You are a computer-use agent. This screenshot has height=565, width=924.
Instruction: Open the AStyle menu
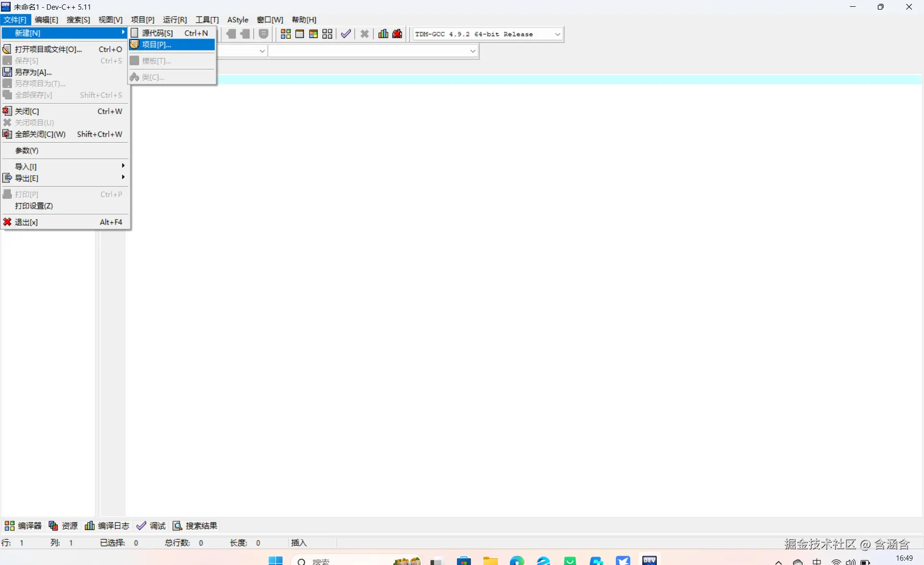(238, 20)
